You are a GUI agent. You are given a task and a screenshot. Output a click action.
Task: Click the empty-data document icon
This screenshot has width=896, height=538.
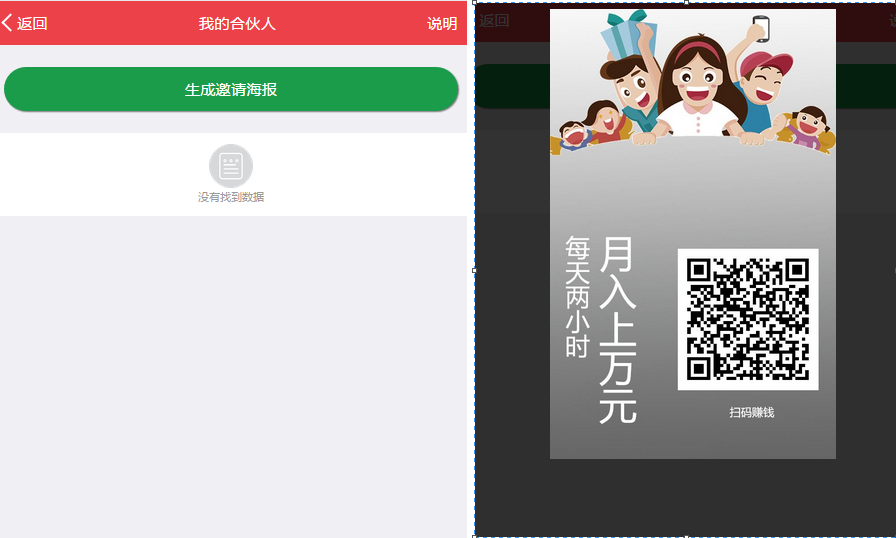(231, 166)
